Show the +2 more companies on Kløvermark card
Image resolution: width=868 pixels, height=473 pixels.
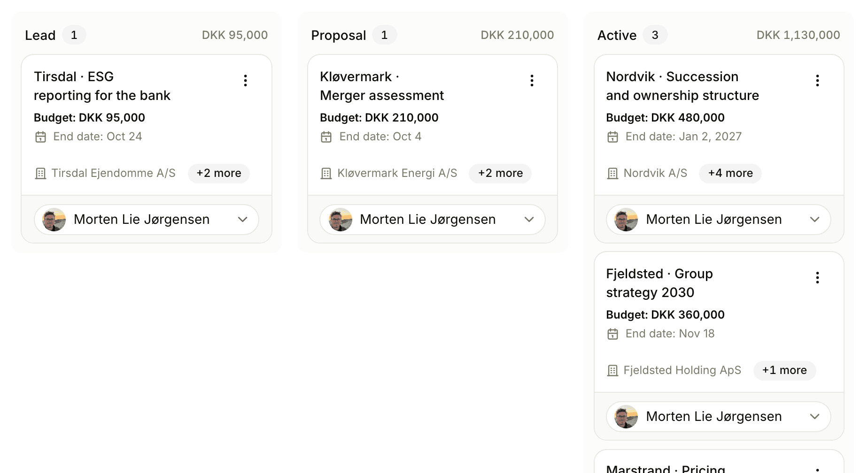[500, 174]
